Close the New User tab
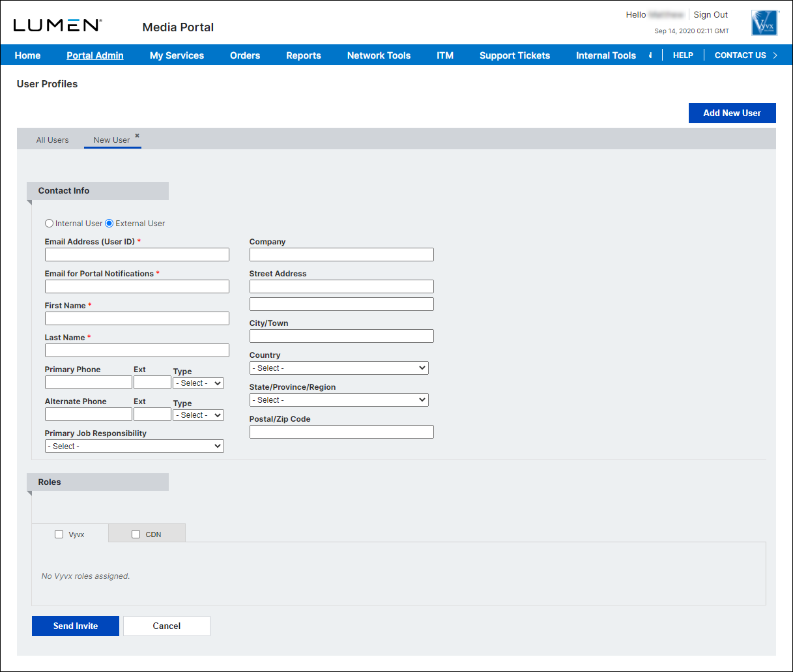Viewport: 793px width, 672px height. click(x=137, y=136)
